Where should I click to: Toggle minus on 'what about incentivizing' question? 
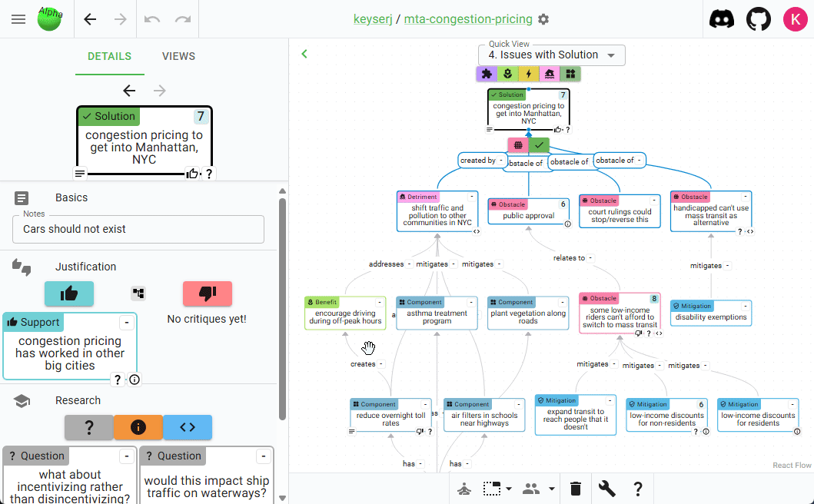point(127,456)
